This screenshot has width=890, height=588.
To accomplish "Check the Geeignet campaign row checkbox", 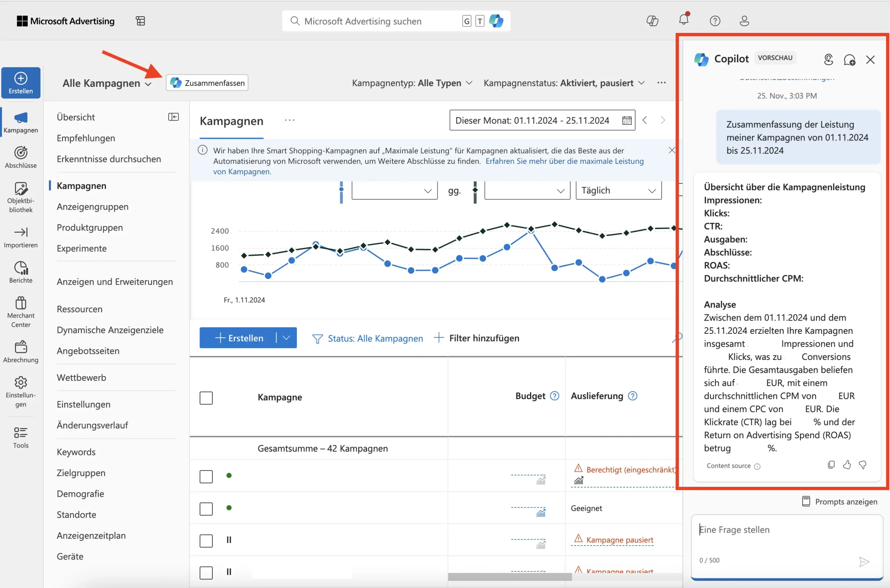I will [206, 508].
